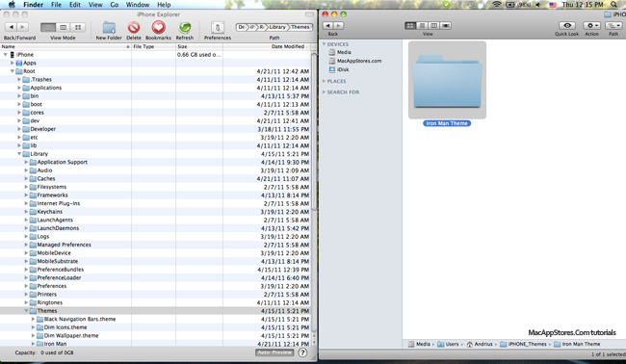Click the iPhone device icon in tree

[13, 54]
